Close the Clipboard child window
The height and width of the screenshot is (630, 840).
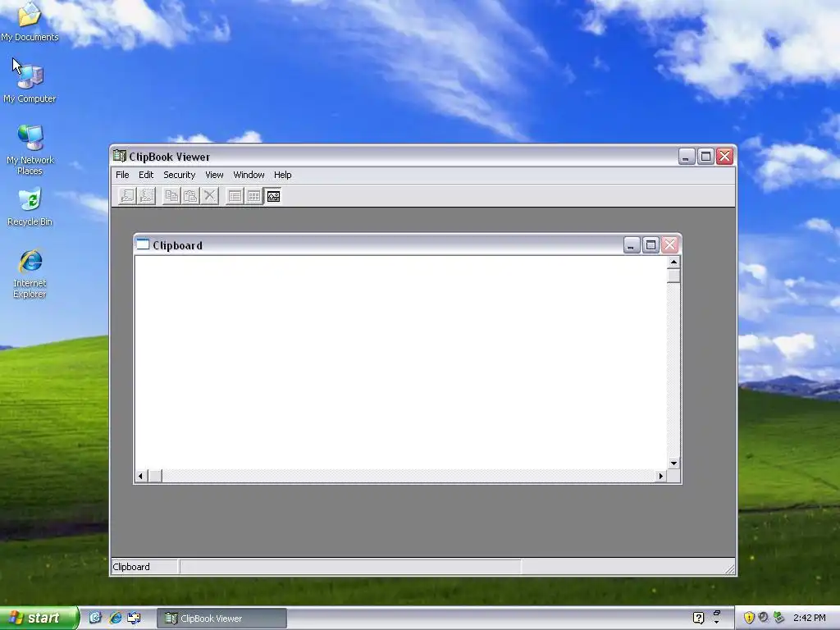click(669, 245)
